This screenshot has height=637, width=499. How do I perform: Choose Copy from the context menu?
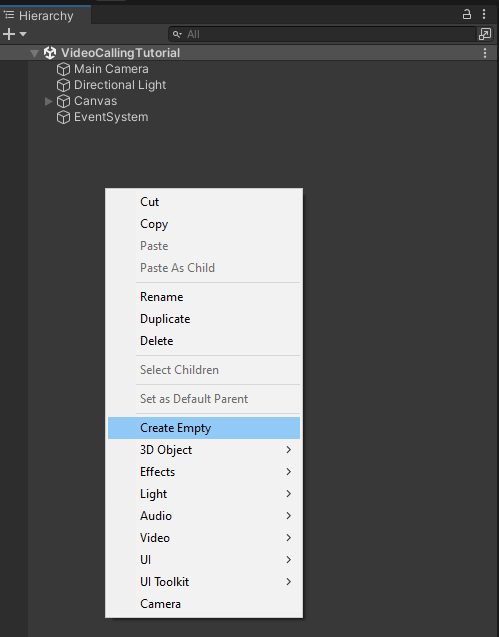click(x=204, y=224)
